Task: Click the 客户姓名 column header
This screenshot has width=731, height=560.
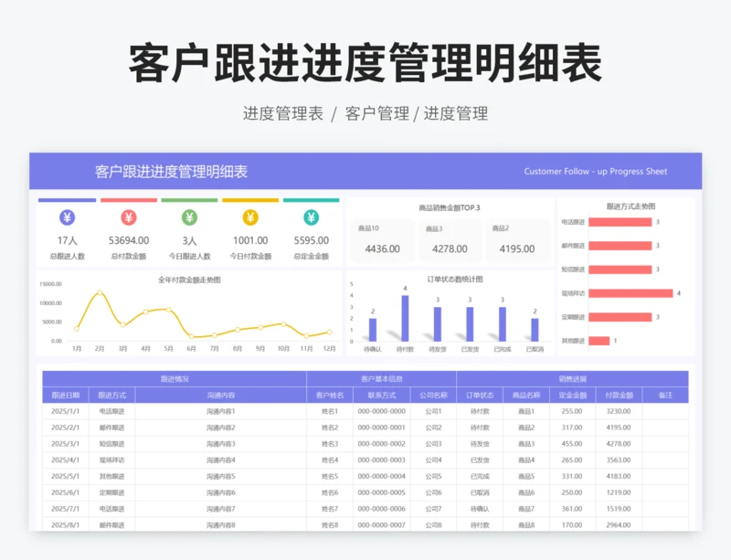Action: pyautogui.click(x=330, y=395)
